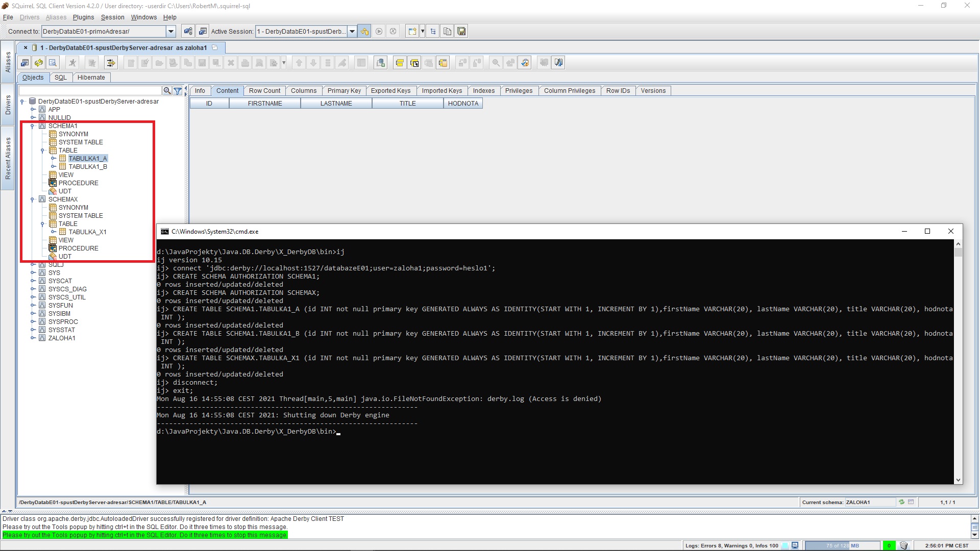
Task: Click the yellow stacked windows icon
Action: pos(400,63)
